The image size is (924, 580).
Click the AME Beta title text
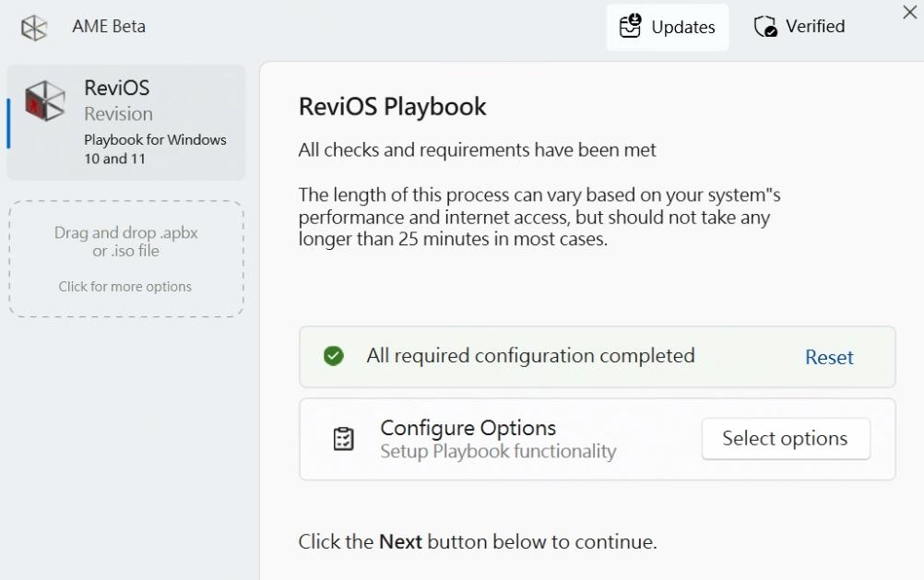click(x=109, y=27)
